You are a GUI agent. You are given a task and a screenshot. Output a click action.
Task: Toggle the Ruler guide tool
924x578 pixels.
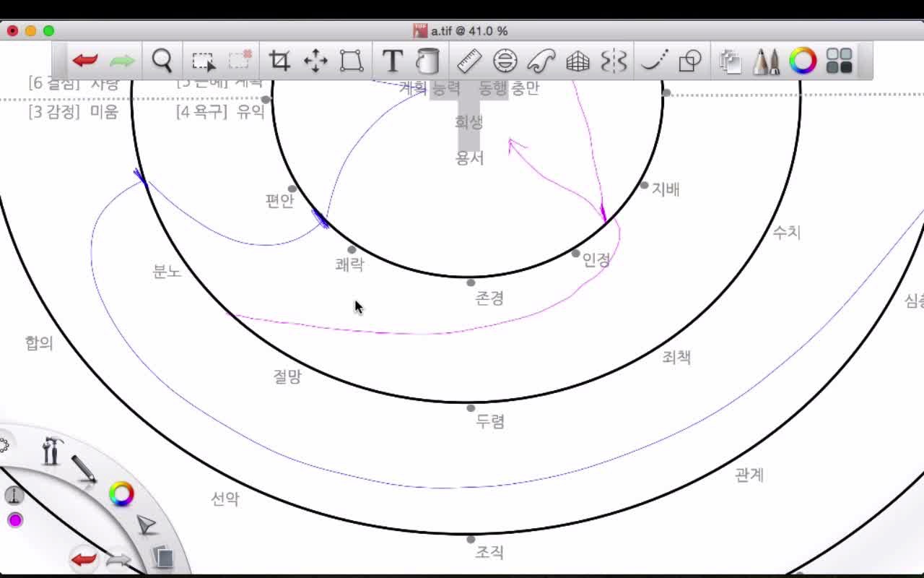click(x=469, y=61)
